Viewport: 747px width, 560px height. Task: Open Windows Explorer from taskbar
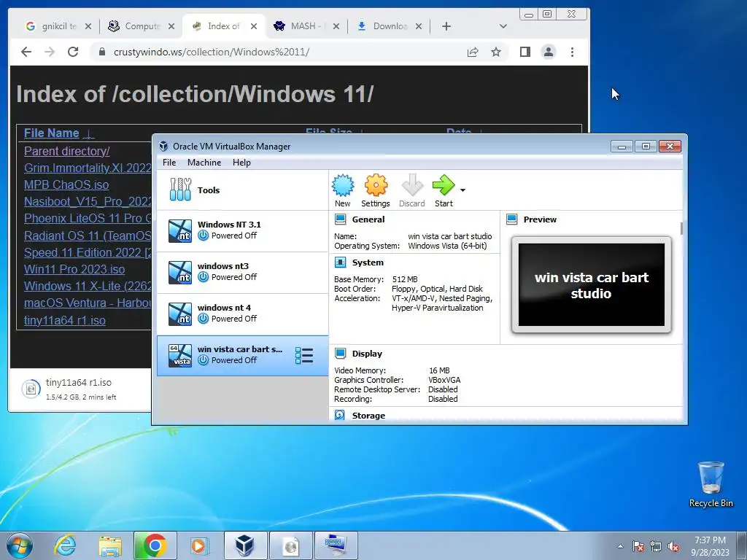(110, 545)
